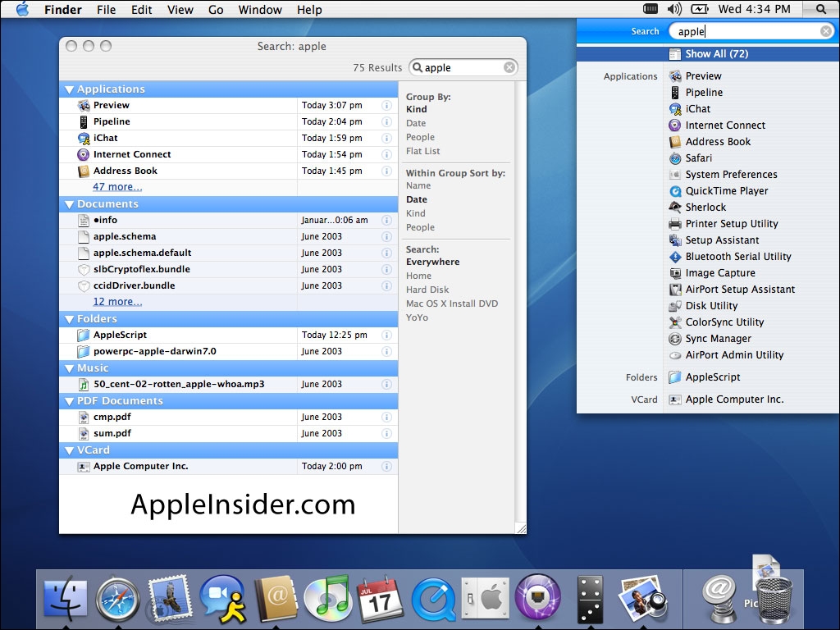Open System Preferences in the Dock

point(486,598)
